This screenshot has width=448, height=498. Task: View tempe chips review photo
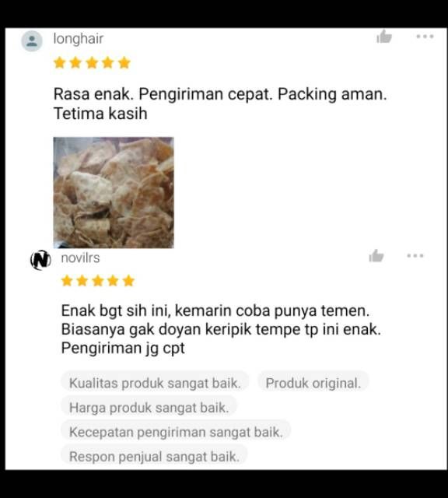pos(114,192)
